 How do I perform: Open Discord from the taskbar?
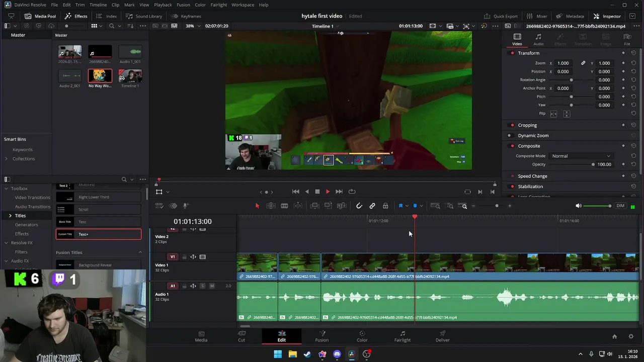pos(337,354)
